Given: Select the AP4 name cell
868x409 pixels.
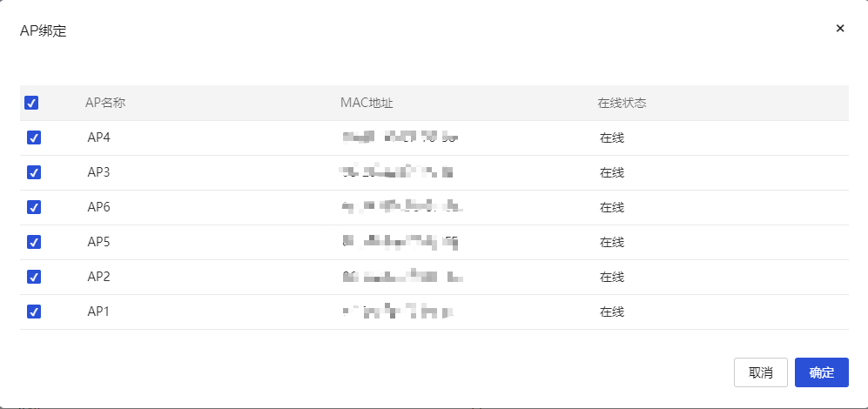Looking at the screenshot, I should 98,137.
